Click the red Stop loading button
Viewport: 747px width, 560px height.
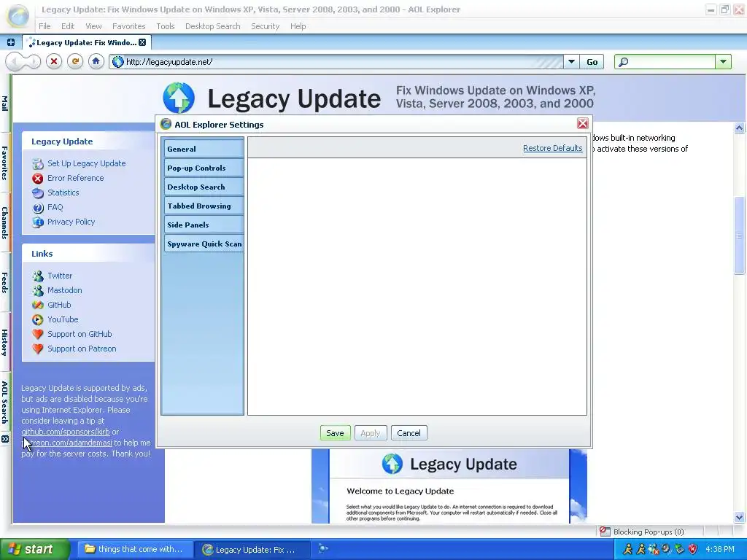click(x=54, y=61)
